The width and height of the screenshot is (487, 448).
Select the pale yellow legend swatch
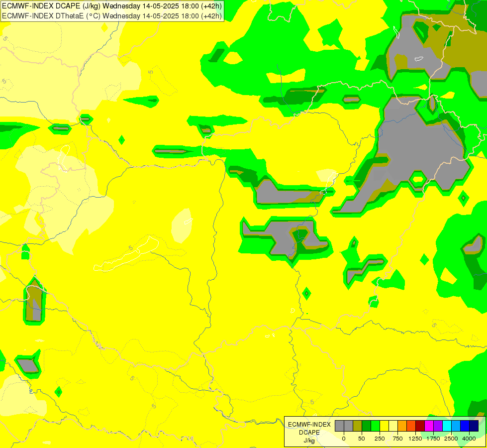point(393,426)
